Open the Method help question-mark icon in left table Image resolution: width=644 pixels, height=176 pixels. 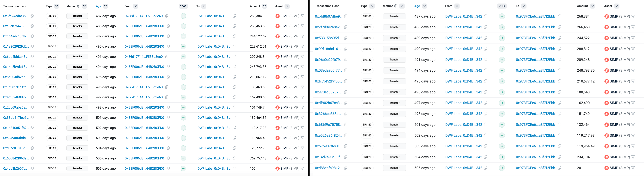click(79, 6)
